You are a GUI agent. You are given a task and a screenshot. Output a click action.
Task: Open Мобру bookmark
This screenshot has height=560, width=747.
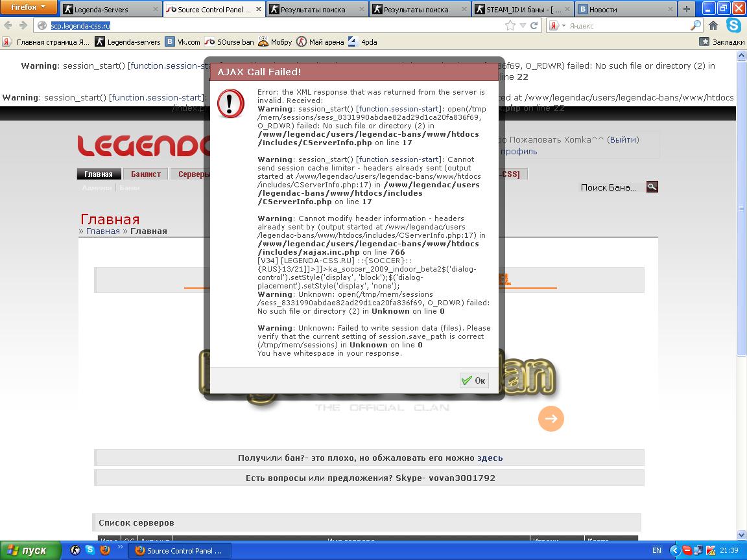click(x=275, y=42)
